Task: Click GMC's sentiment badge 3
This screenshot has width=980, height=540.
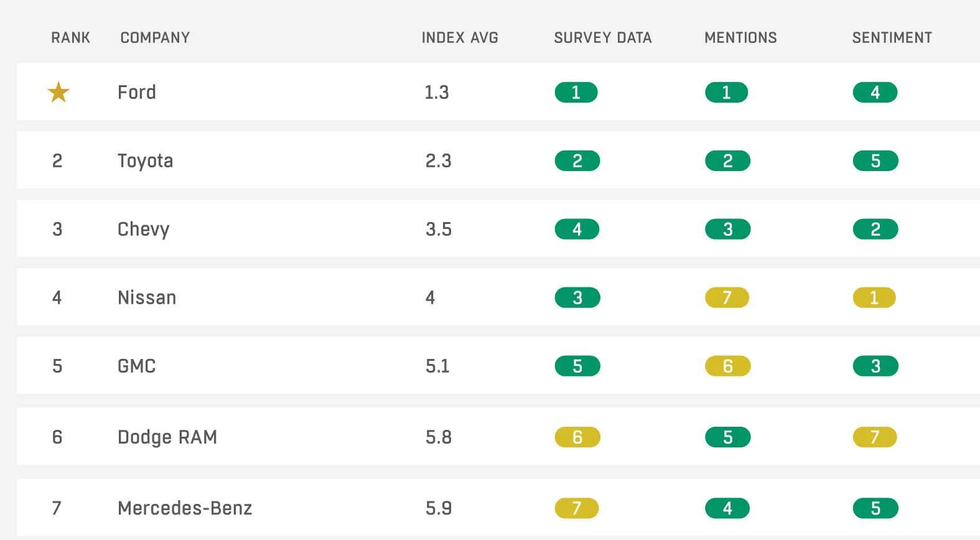Action: [875, 366]
